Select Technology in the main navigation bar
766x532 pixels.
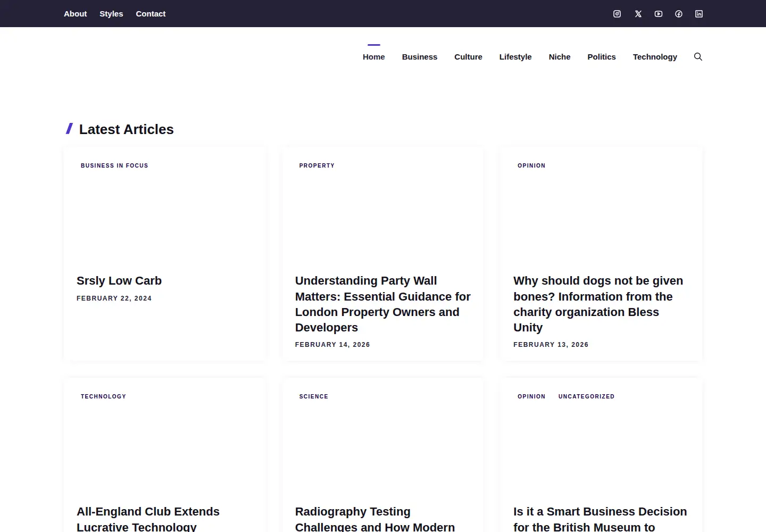pos(655,57)
